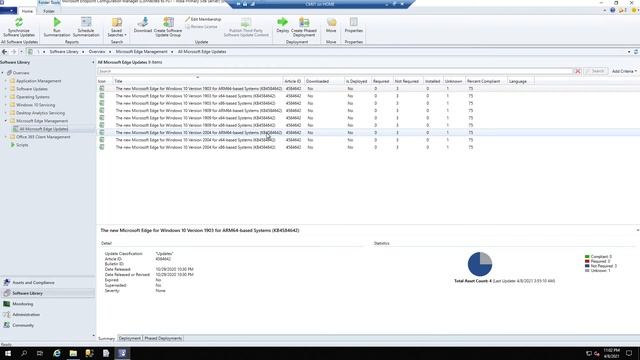This screenshot has height=360, width=640.
Task: Open File Explorer from taskbar
Action: click(73, 353)
